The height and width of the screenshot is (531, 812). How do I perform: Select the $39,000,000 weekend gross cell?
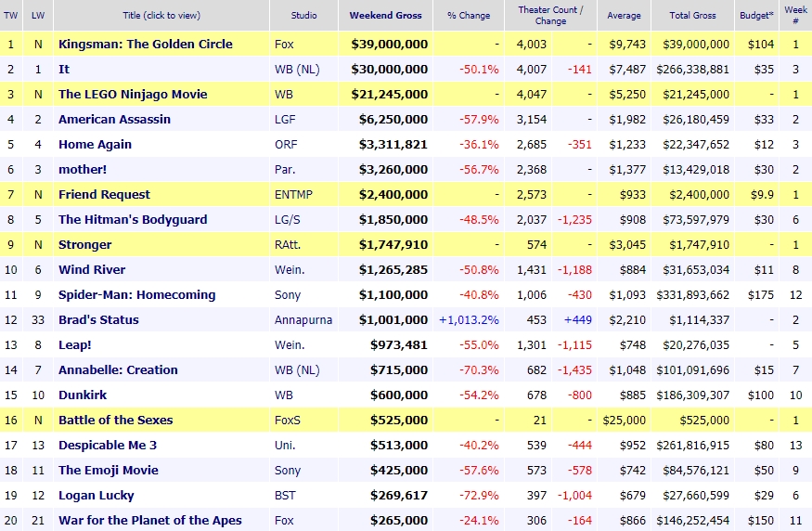pyautogui.click(x=390, y=44)
